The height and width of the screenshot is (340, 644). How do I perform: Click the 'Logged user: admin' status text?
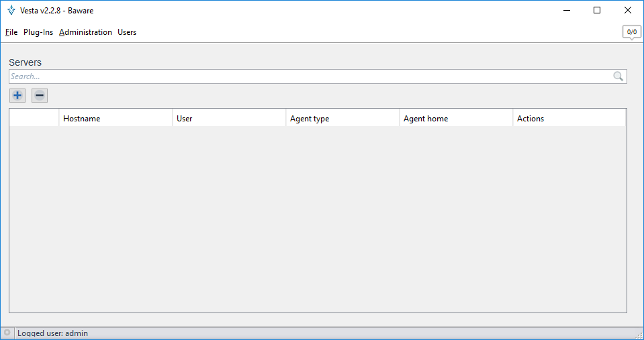click(x=52, y=333)
